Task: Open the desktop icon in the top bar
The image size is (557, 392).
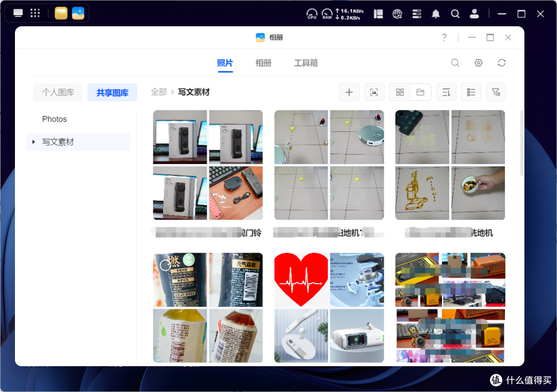Action: (18, 13)
